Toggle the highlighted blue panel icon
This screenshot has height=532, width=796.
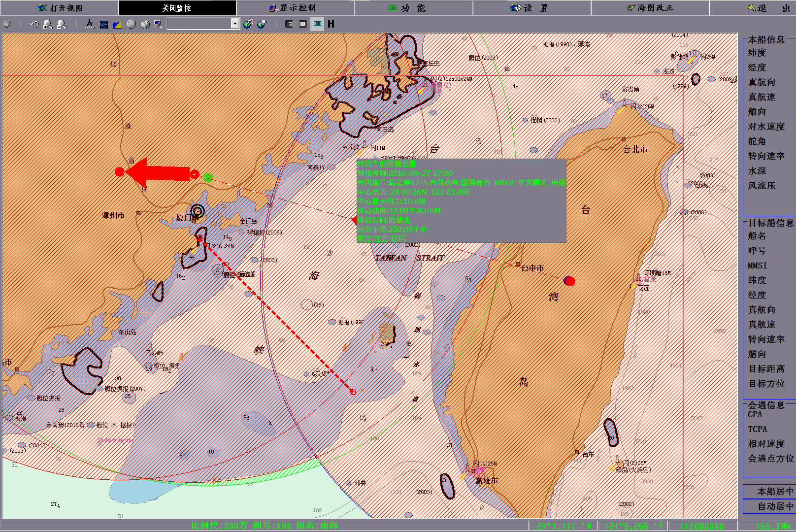[317, 24]
